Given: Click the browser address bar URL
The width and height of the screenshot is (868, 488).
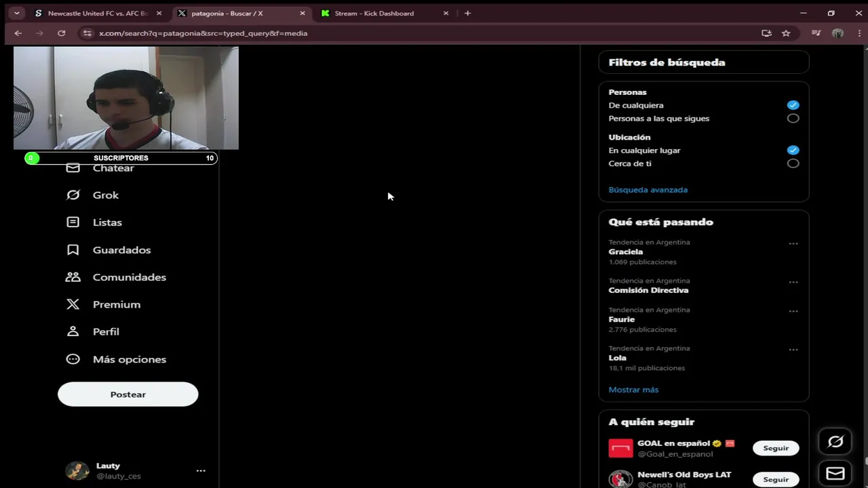Looking at the screenshot, I should (203, 33).
